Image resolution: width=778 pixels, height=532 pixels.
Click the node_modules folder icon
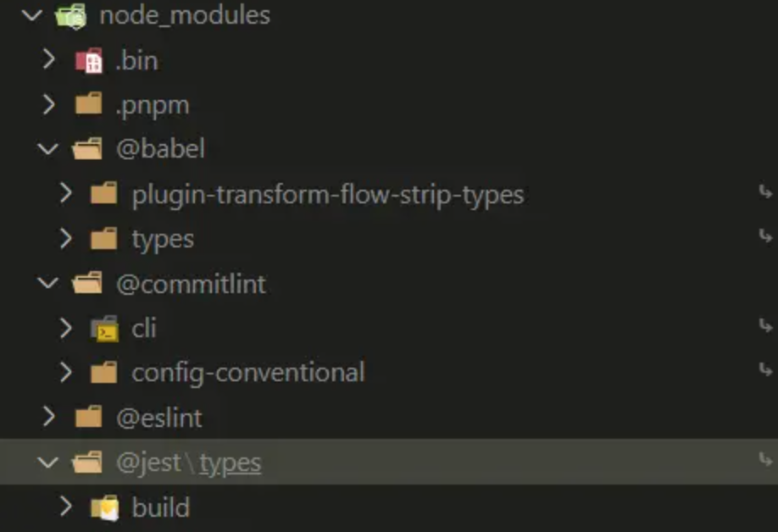(71, 15)
